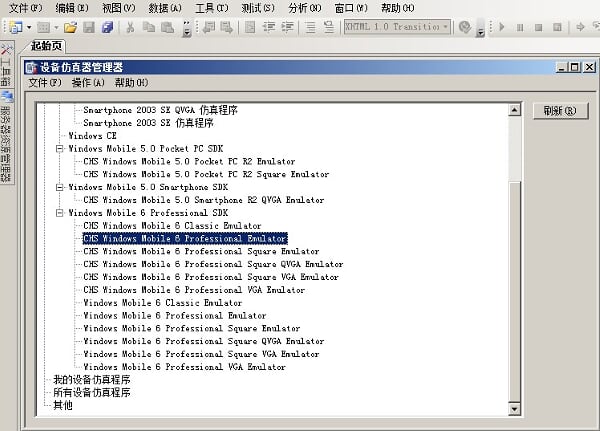This screenshot has width=600, height=431.
Task: Select the 其他 tree node
Action: click(63, 405)
